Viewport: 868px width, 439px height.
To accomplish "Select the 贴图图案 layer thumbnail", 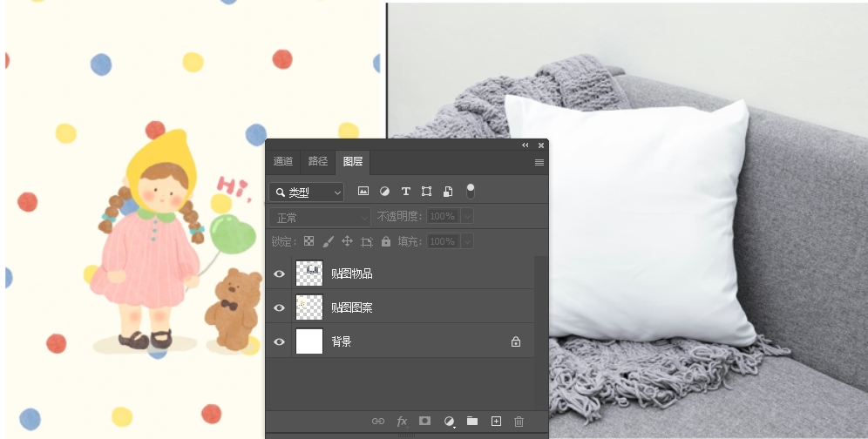I will coord(309,307).
